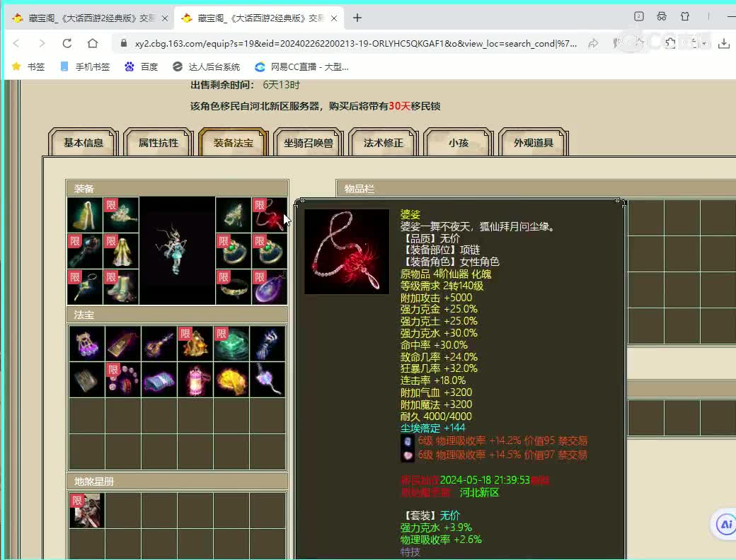Go back to previous page

pyautogui.click(x=16, y=43)
